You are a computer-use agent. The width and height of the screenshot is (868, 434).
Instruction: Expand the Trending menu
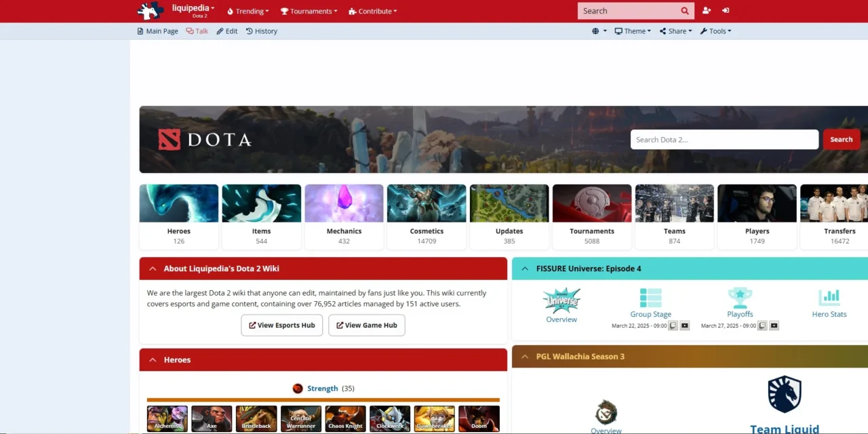point(248,11)
